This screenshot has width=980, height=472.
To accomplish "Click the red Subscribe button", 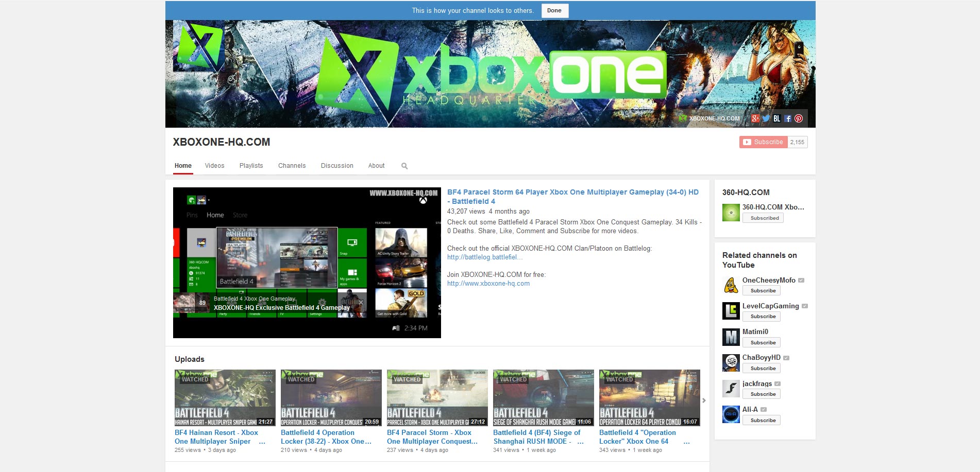I will (763, 142).
